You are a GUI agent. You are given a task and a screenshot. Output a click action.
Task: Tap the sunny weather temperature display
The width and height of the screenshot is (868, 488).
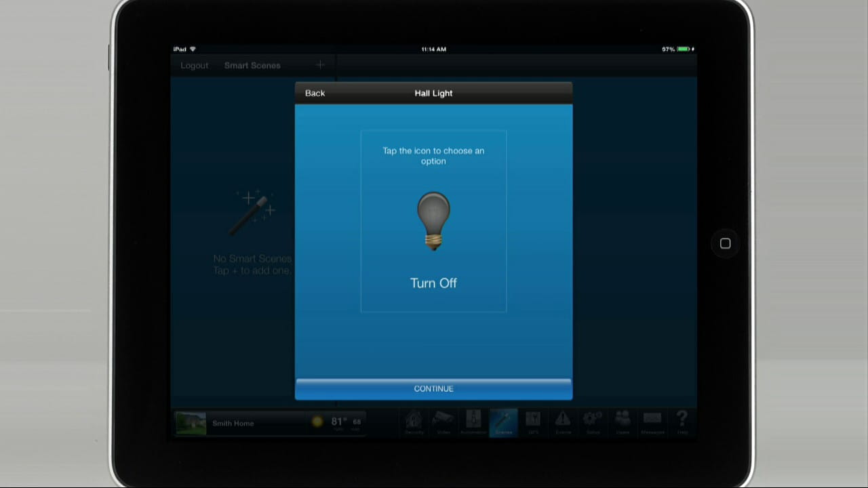click(337, 422)
